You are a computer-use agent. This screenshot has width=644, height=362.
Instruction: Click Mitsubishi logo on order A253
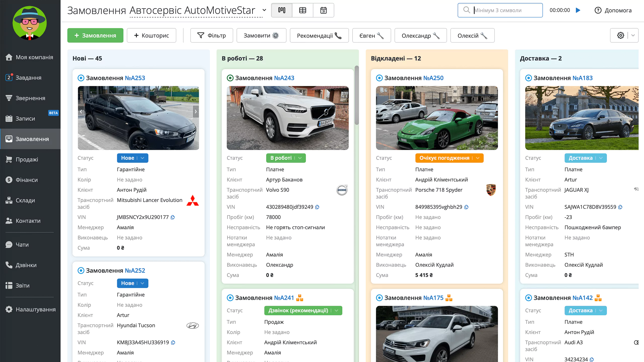[x=193, y=200]
